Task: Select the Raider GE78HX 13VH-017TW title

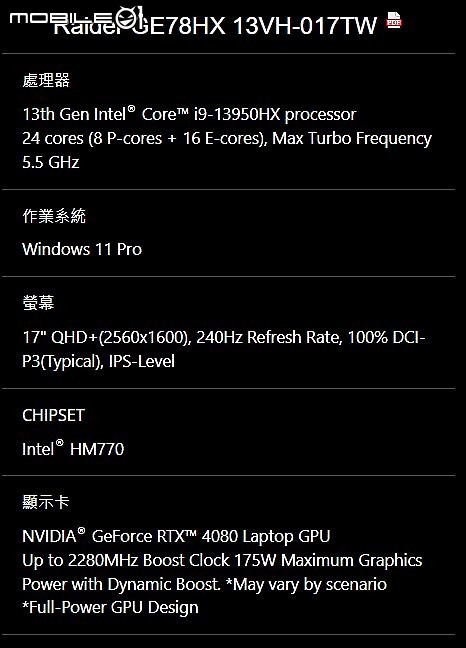Action: click(x=215, y=26)
